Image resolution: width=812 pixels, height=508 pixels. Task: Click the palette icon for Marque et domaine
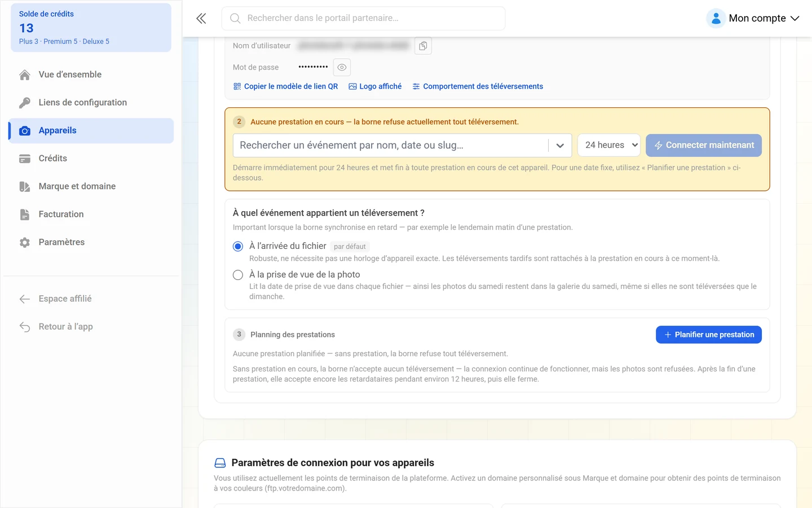click(x=25, y=187)
